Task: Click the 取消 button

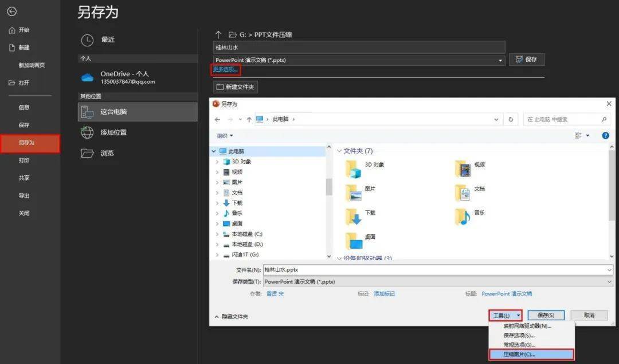Action: [589, 315]
